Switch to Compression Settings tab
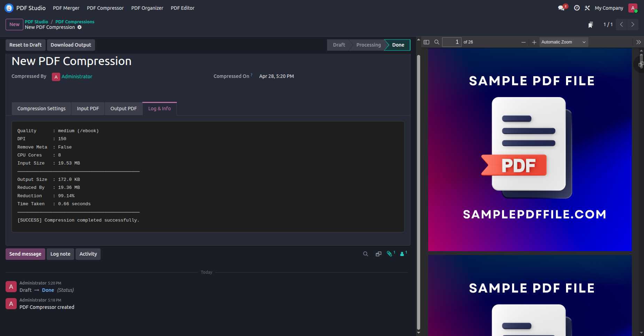Image resolution: width=644 pixels, height=336 pixels. [x=41, y=109]
